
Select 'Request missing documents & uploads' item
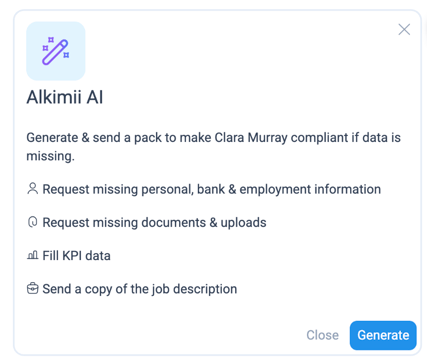click(x=154, y=223)
